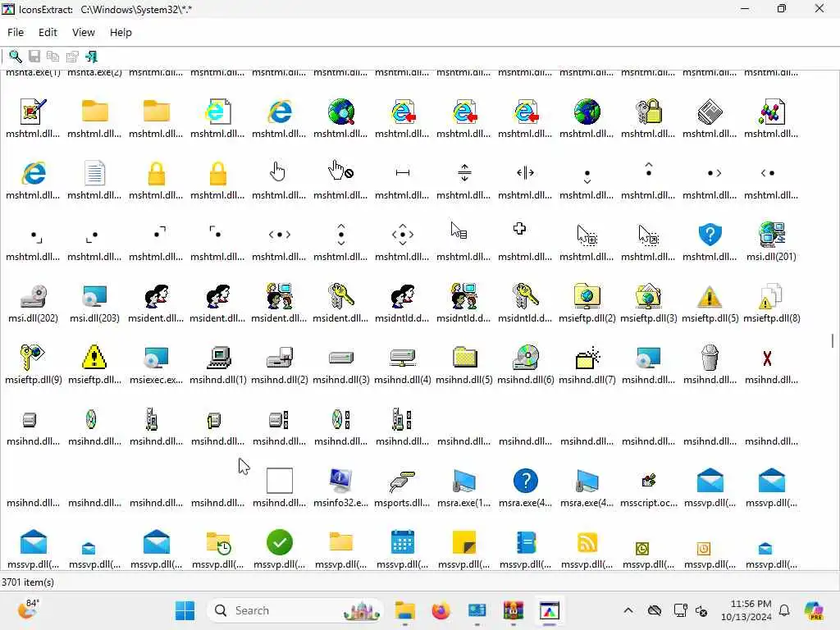
Task: Select the mshtml.dll text document icon
Action: pos(95,173)
